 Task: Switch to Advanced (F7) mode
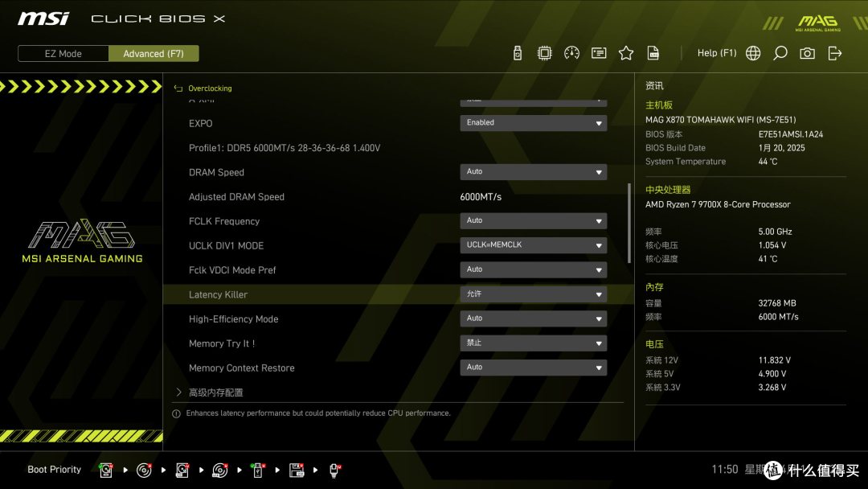point(154,54)
